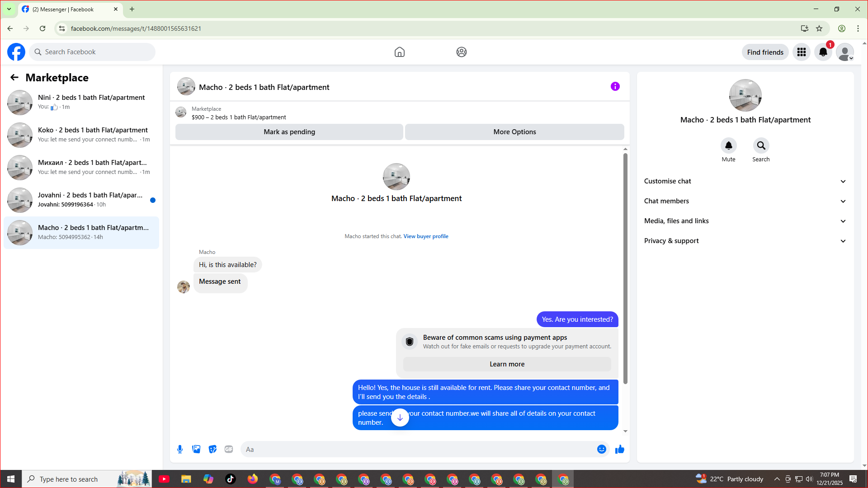Expand Media, files and links section
This screenshot has width=868, height=488.
[x=745, y=221]
